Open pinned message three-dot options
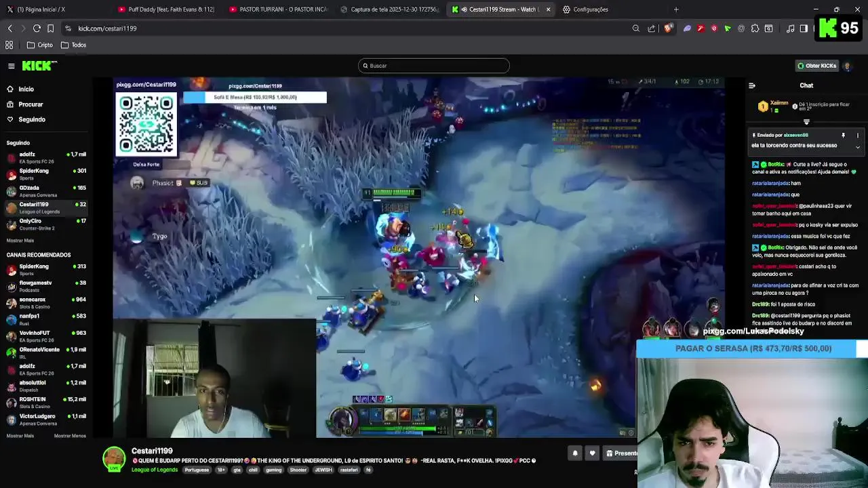This screenshot has height=488, width=868. click(x=857, y=135)
